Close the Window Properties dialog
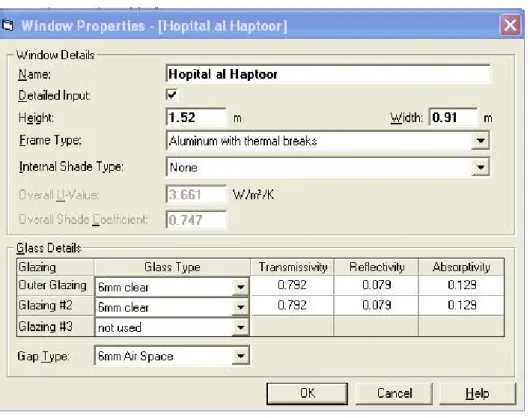 point(510,25)
